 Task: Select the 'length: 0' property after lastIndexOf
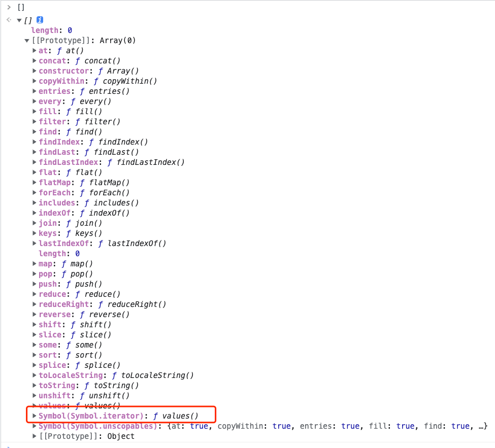(x=59, y=253)
